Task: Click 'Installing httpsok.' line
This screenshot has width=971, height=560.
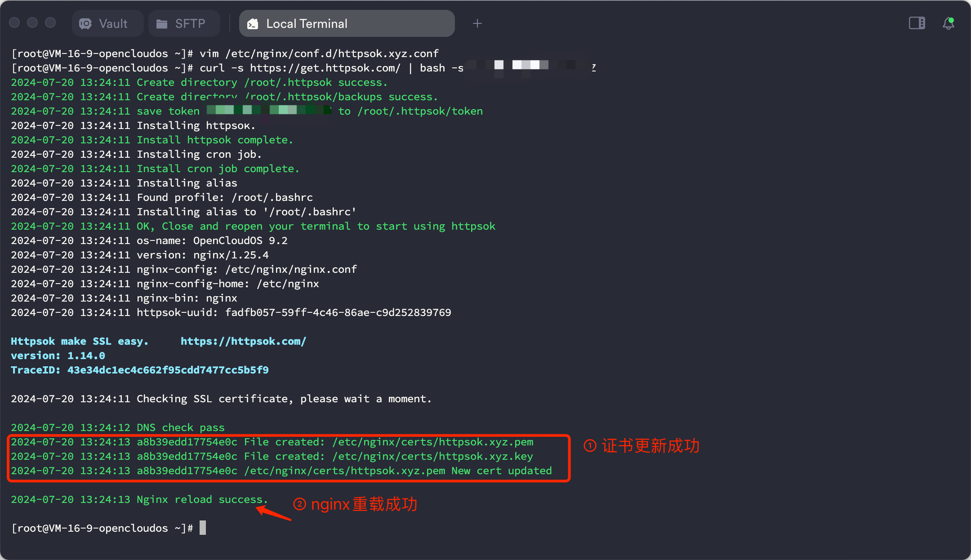Action: tap(133, 125)
